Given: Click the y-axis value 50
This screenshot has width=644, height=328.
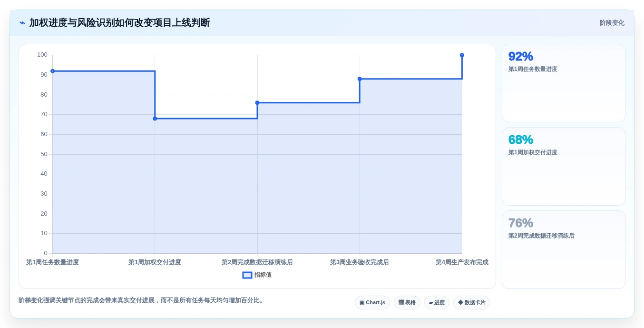Looking at the screenshot, I should pos(44,154).
